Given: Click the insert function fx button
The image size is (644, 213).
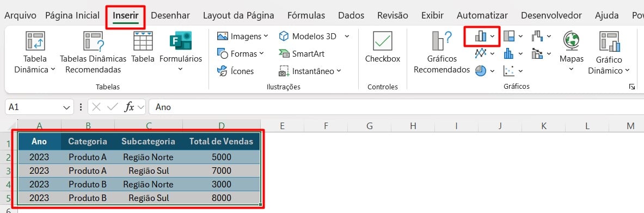Looking at the screenshot, I should [130, 107].
